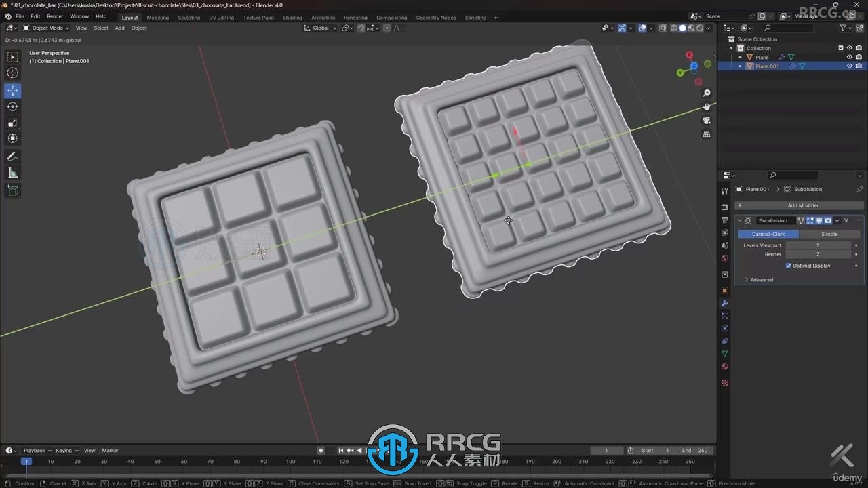868x488 pixels.
Task: Open the Scene properties tab
Action: tap(724, 245)
